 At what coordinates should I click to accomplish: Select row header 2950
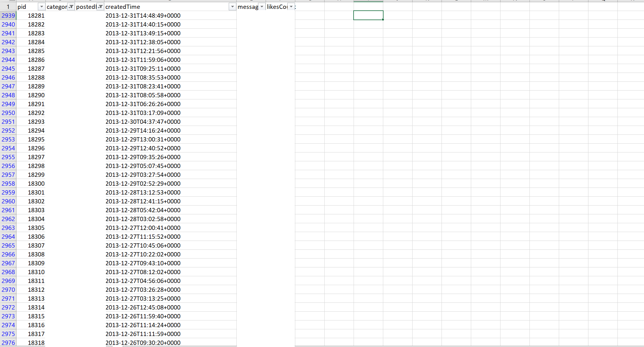[8, 113]
